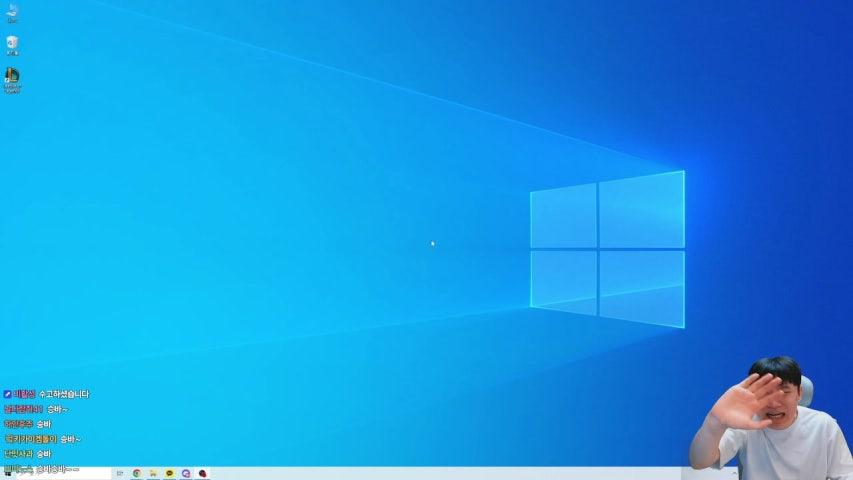Click the chat message "수고하셨습니다"

pyautogui.click(x=64, y=394)
